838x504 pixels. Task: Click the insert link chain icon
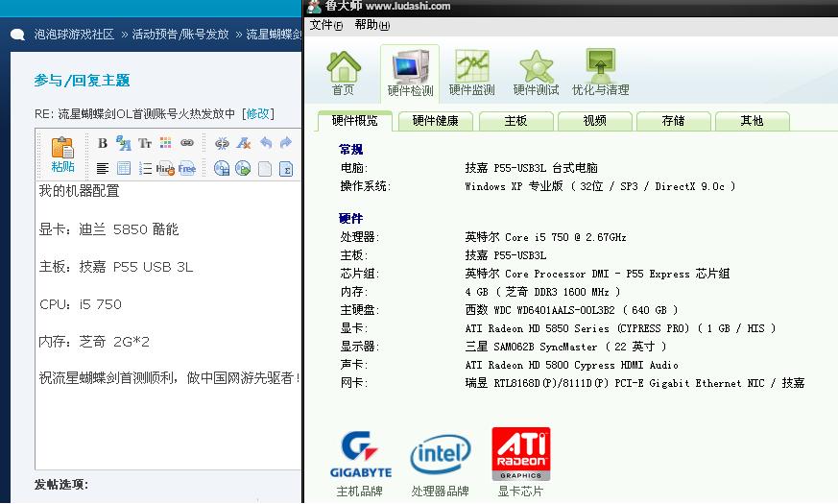(x=187, y=143)
